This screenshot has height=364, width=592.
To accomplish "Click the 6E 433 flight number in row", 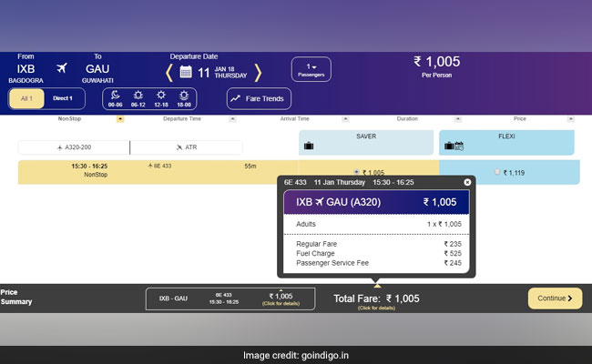I will (x=159, y=166).
